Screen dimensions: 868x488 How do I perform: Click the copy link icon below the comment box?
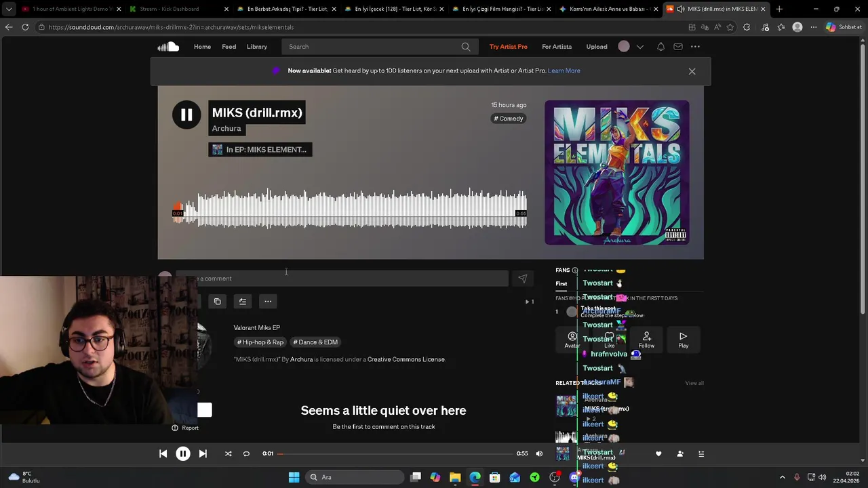click(217, 302)
